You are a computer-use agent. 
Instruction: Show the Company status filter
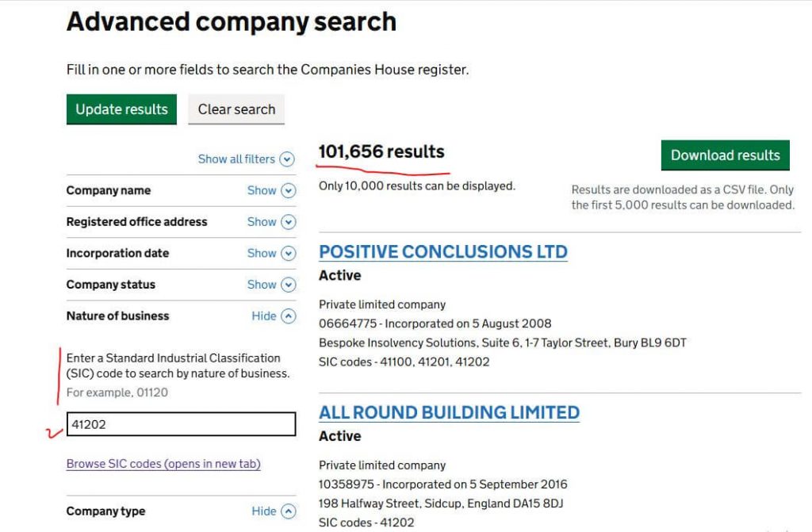tap(262, 285)
